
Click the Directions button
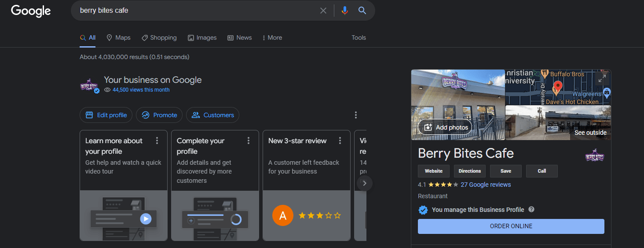click(x=470, y=171)
